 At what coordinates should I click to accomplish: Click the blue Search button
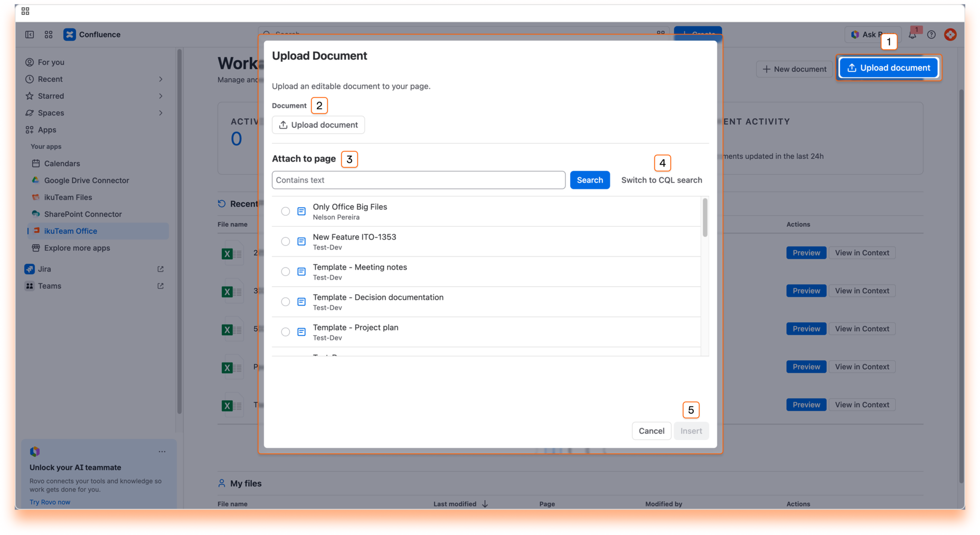pos(590,180)
